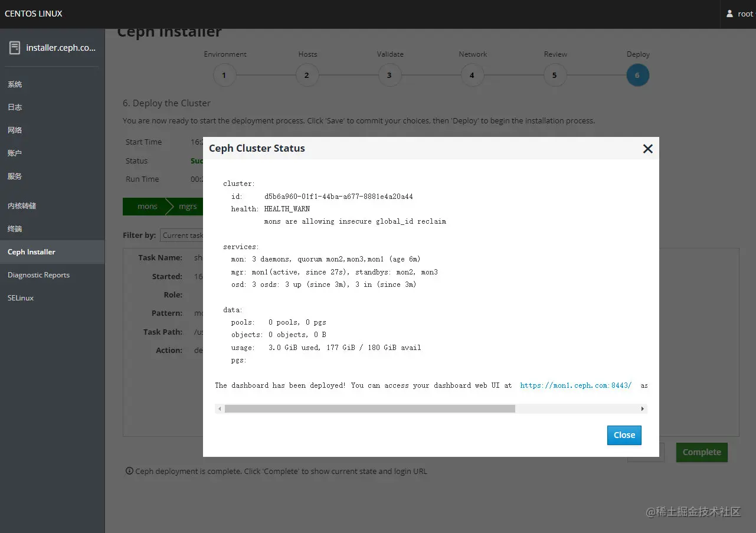Select the installer.ceph.com host entry
This screenshot has height=533, width=756.
coord(53,48)
